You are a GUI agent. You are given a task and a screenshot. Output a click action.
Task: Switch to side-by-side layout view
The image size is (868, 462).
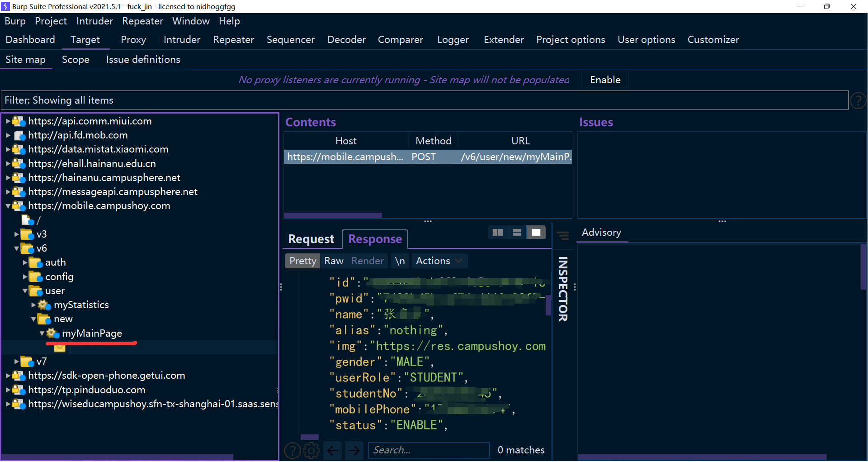click(498, 233)
